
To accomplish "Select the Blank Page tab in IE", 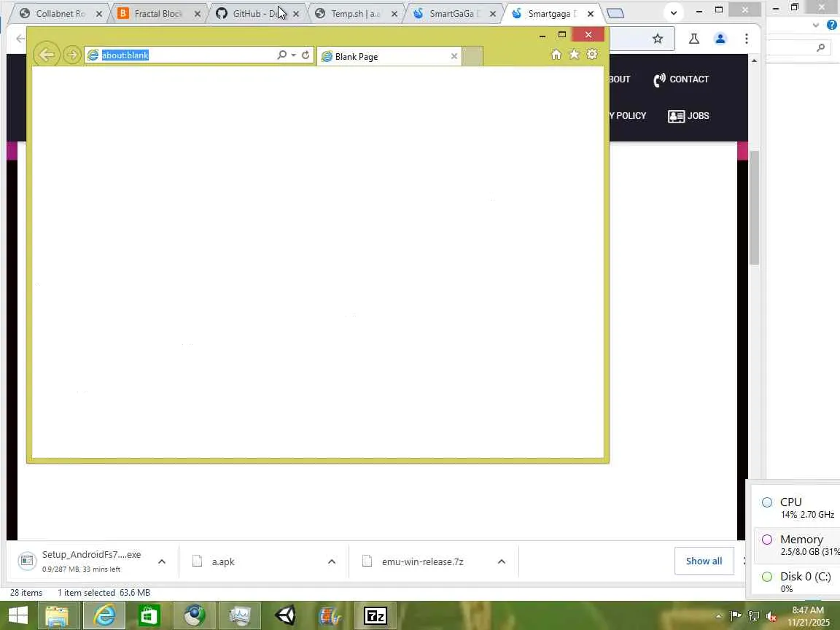I will point(389,56).
